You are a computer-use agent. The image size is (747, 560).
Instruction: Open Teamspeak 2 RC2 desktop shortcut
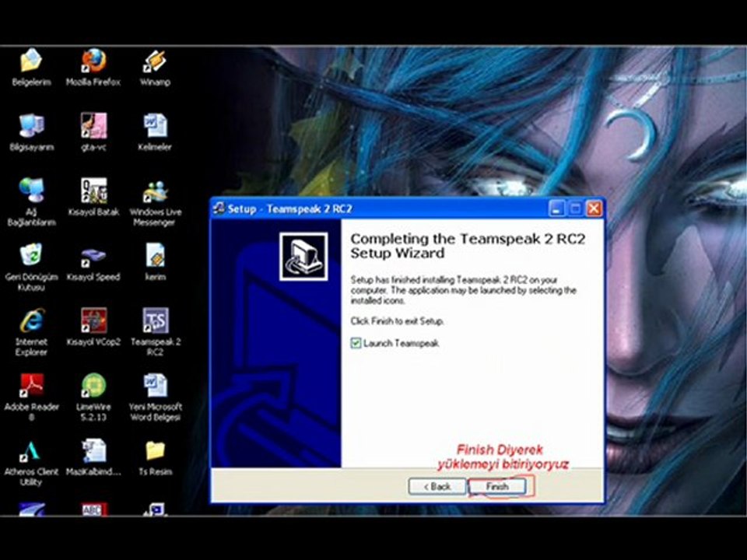(x=155, y=320)
